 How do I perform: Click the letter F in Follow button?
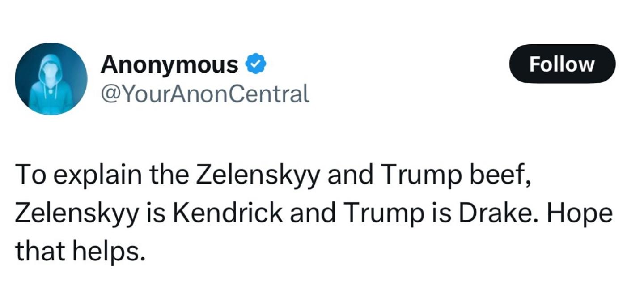coord(534,64)
